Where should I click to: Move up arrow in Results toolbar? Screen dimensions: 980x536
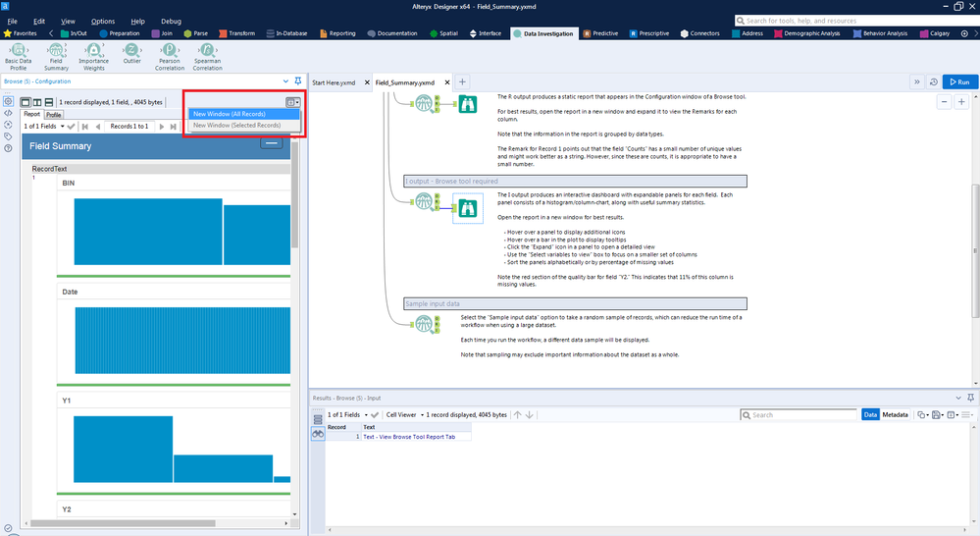pyautogui.click(x=518, y=414)
